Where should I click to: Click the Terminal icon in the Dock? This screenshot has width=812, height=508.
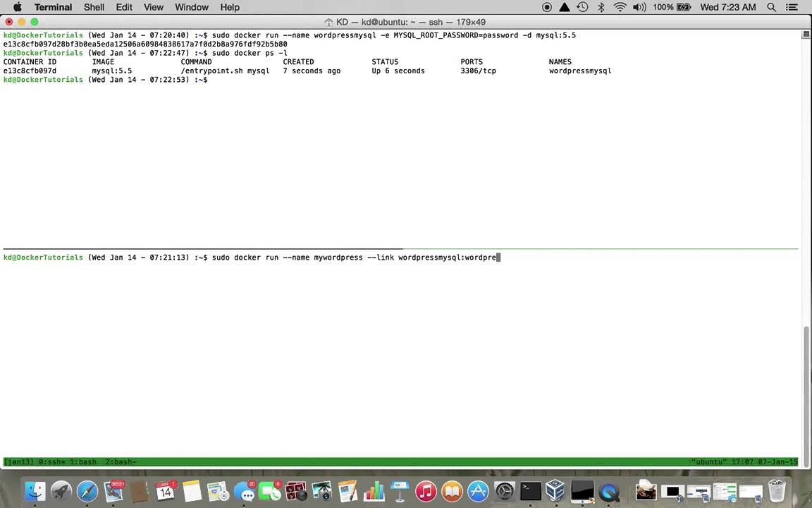530,491
